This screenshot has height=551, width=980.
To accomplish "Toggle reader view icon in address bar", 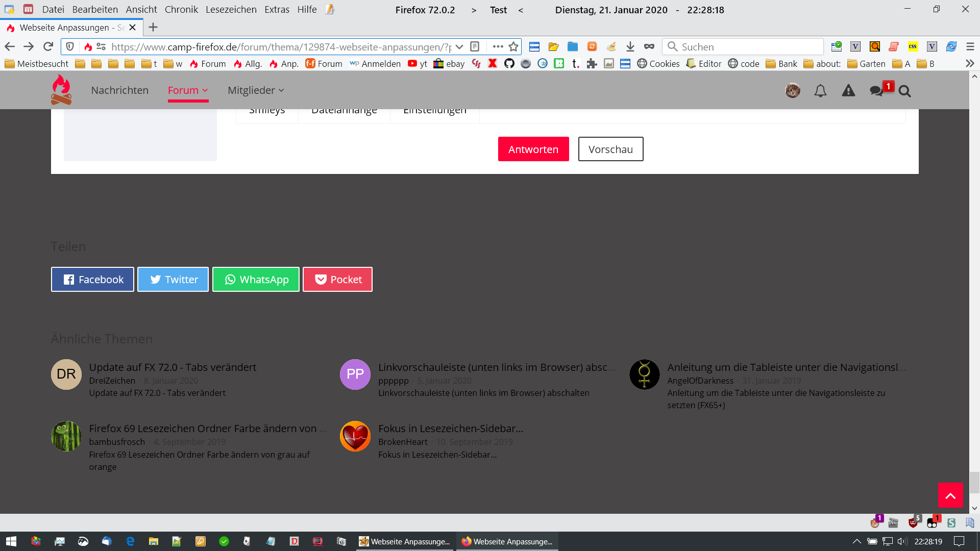I will point(475,46).
